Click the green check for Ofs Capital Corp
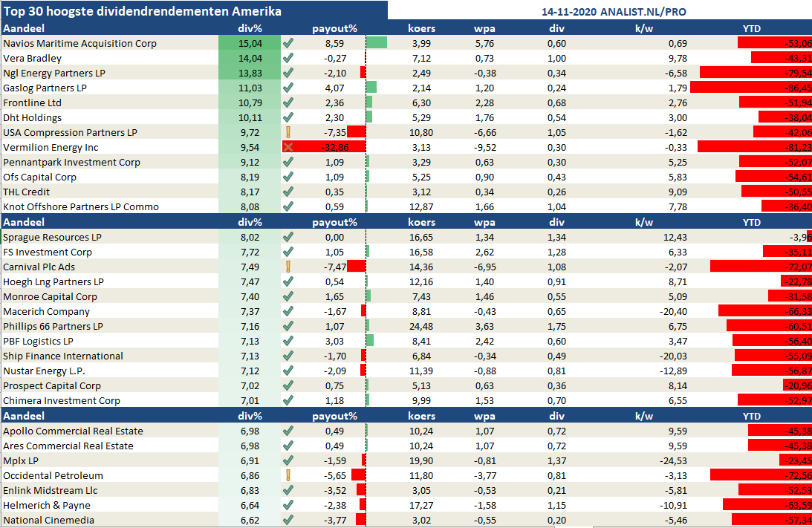The image size is (812, 528). pyautogui.click(x=288, y=177)
